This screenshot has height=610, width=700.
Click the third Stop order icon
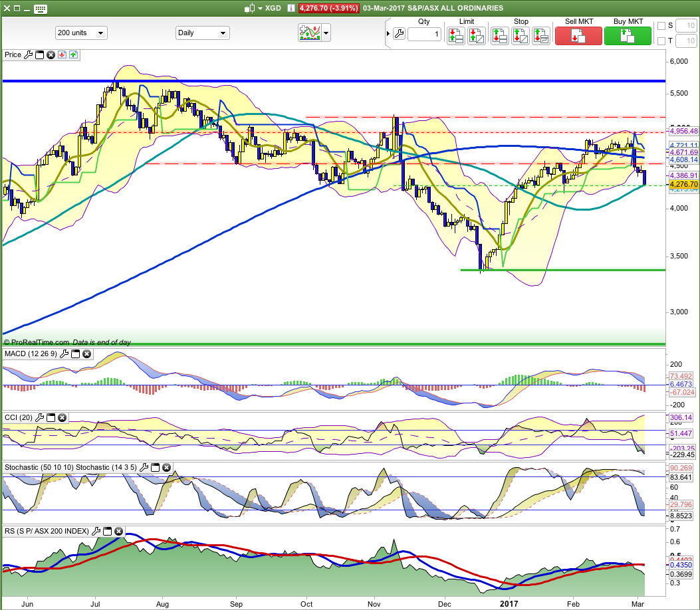[x=540, y=36]
